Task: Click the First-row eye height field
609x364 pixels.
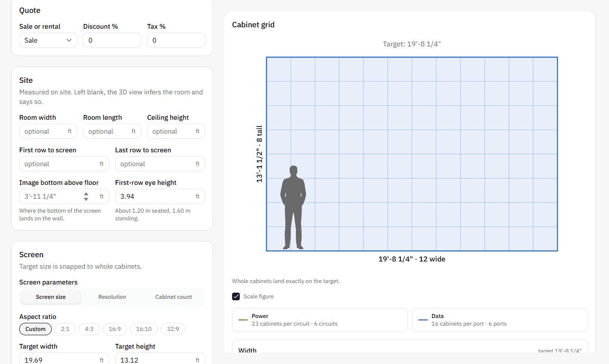Action: pos(160,196)
